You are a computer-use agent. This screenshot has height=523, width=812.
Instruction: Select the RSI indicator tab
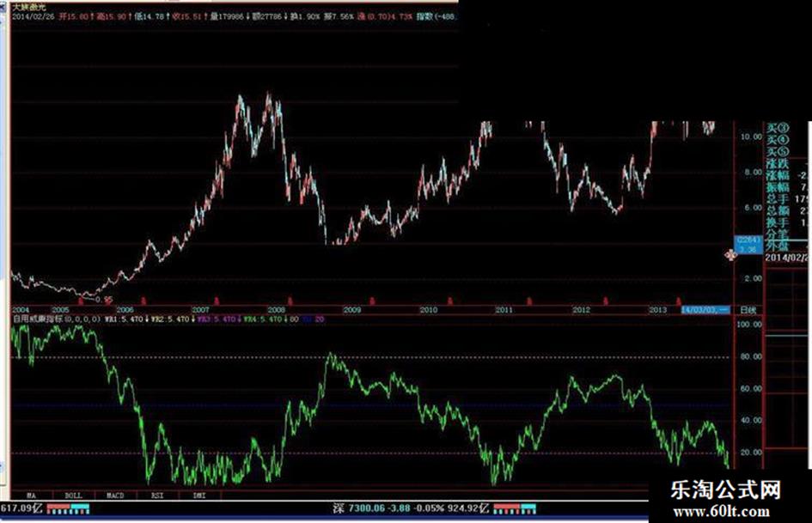(157, 496)
